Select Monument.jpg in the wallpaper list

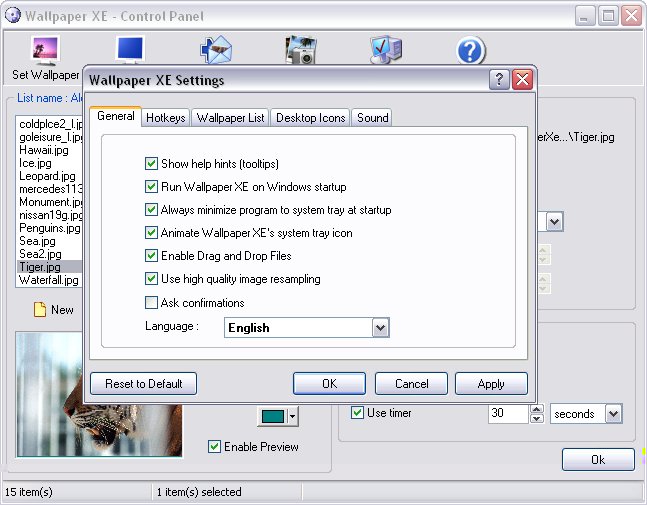50,202
